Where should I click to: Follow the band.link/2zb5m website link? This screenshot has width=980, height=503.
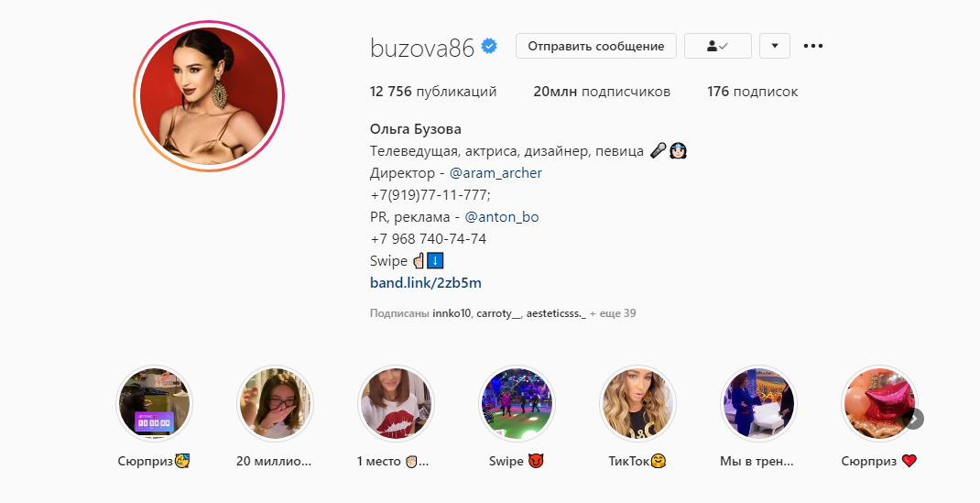click(x=426, y=282)
